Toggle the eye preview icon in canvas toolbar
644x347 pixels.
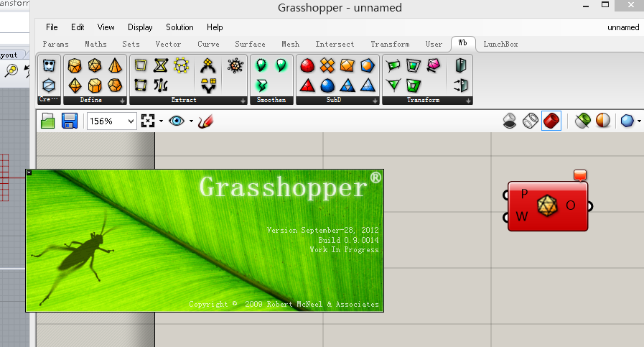(177, 121)
